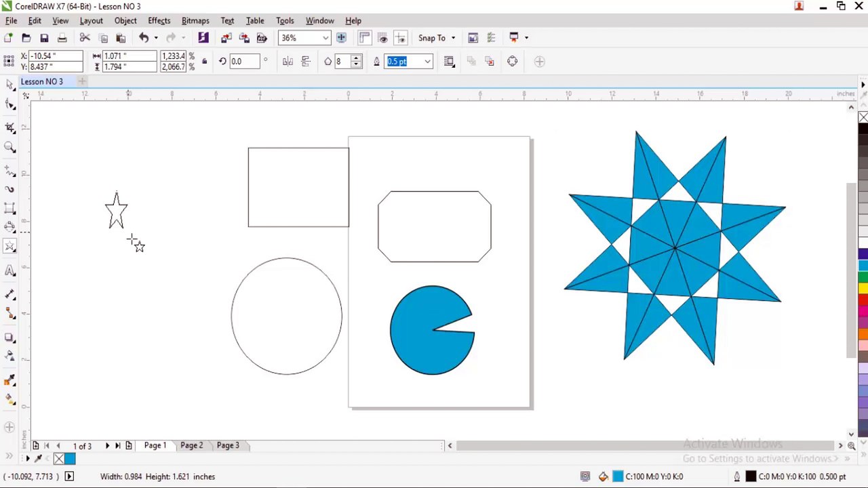Toggle full-screen preview button

(x=341, y=38)
